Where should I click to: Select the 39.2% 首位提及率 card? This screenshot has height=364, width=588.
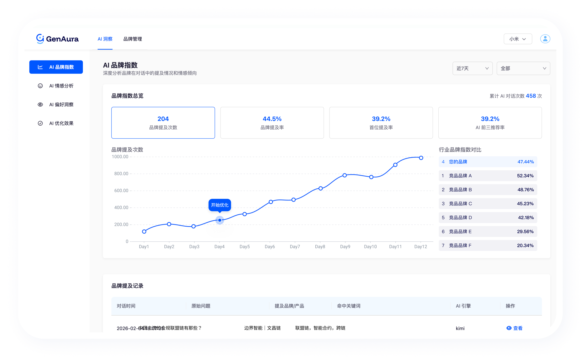381,123
